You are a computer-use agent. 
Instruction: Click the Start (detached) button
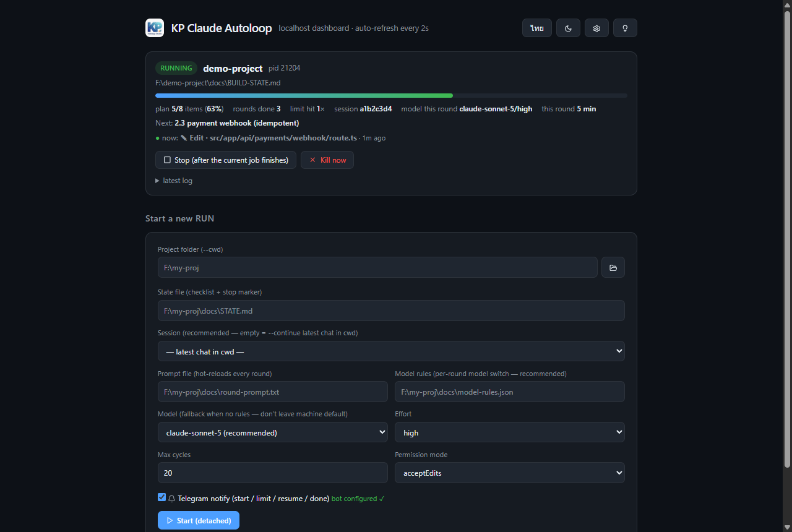pos(199,521)
